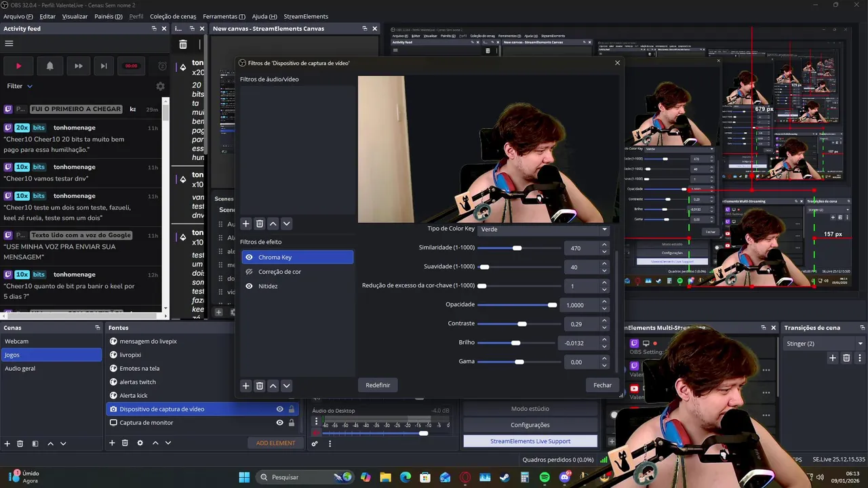Click the bell alert icon in Activity feed
This screenshot has width=868, height=488.
pyautogui.click(x=50, y=66)
